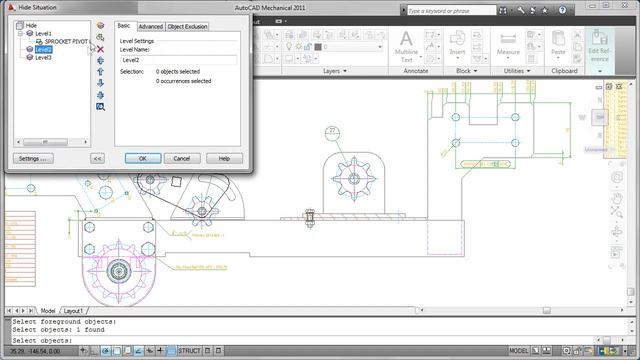Screen dimensions: 640x360
Task: Add a new level in Hide Situation
Action: pyautogui.click(x=100, y=25)
